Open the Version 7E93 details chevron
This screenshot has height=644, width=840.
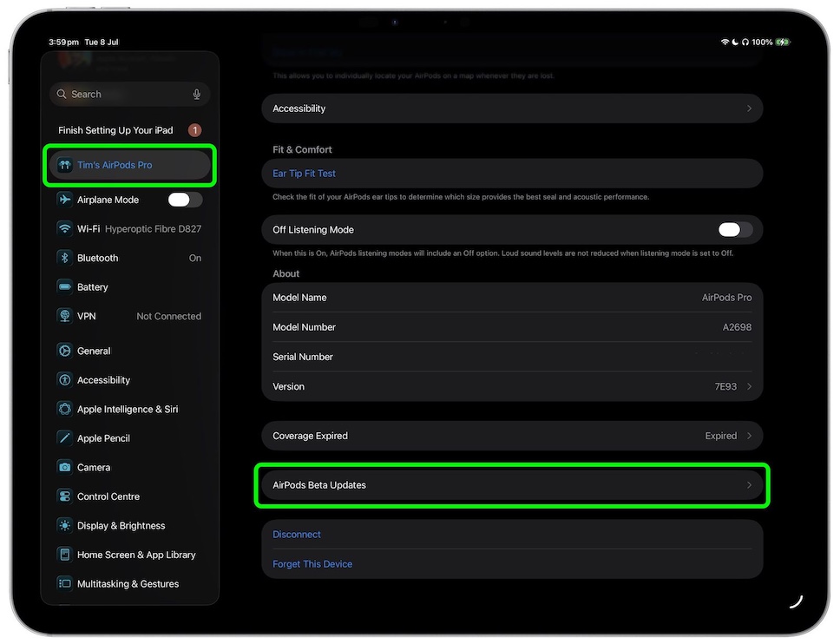tap(749, 387)
